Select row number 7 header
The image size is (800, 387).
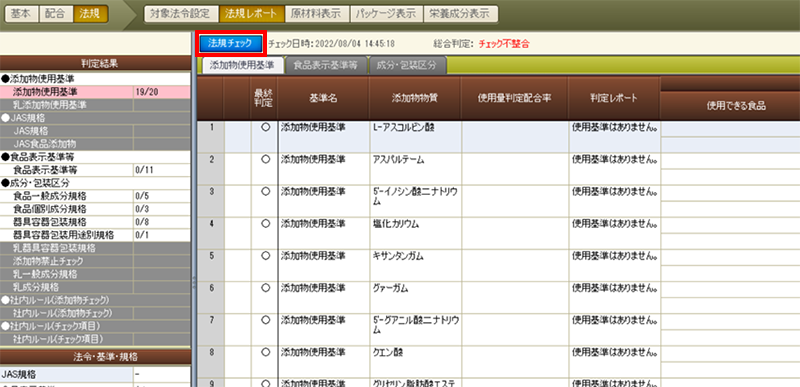210,329
